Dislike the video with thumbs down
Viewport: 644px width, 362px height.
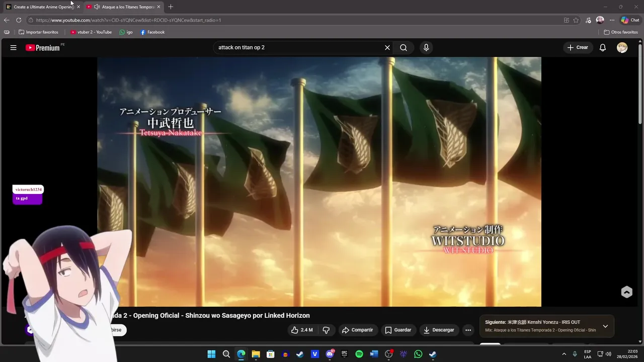(x=326, y=330)
